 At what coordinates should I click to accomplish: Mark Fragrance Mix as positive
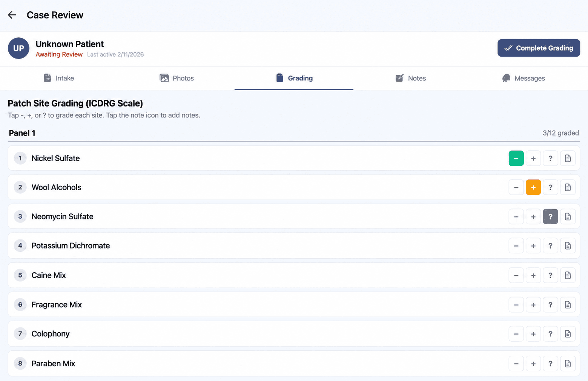[533, 305]
